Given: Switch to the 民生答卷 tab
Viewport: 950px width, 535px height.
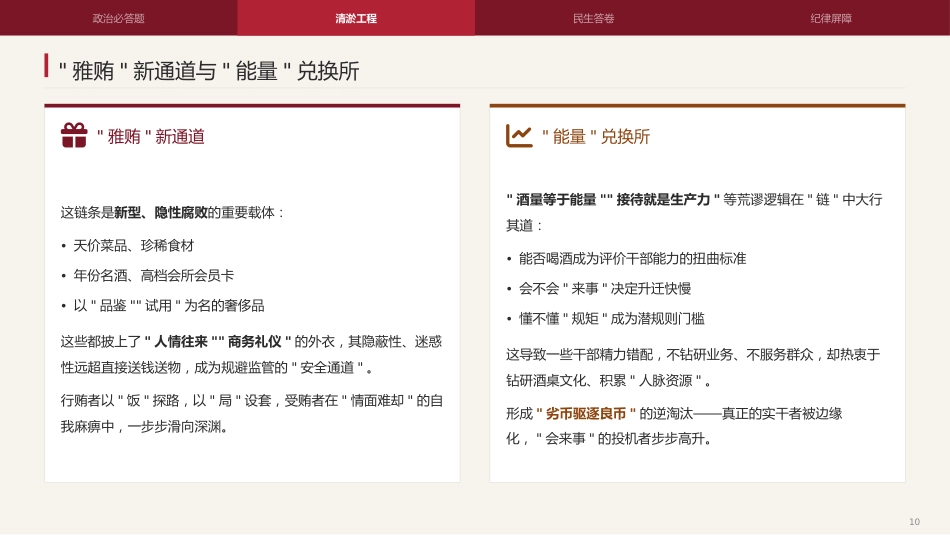Looking at the screenshot, I should point(594,18).
